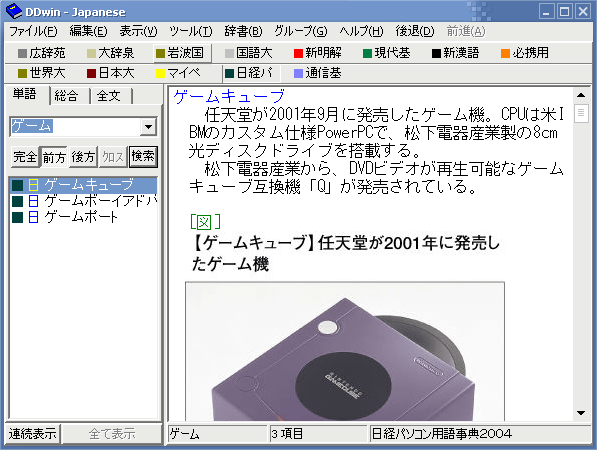
Task: Open the ヘルプ(H) menu
Action: pyautogui.click(x=361, y=31)
